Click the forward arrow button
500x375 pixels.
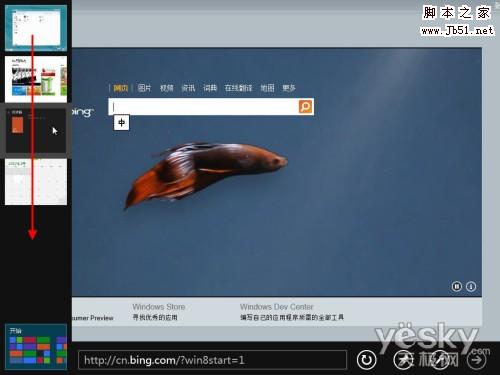[477, 360]
